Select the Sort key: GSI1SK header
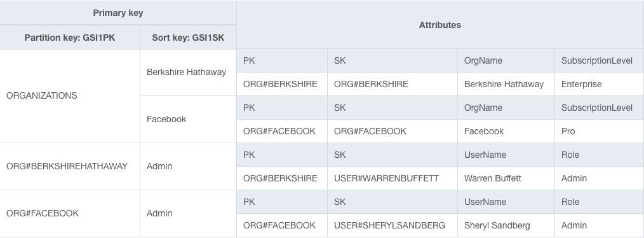This screenshot has width=644, height=238. click(x=188, y=38)
